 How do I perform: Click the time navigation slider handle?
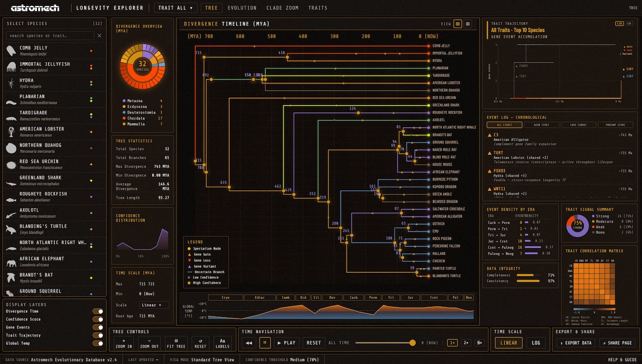point(412,343)
